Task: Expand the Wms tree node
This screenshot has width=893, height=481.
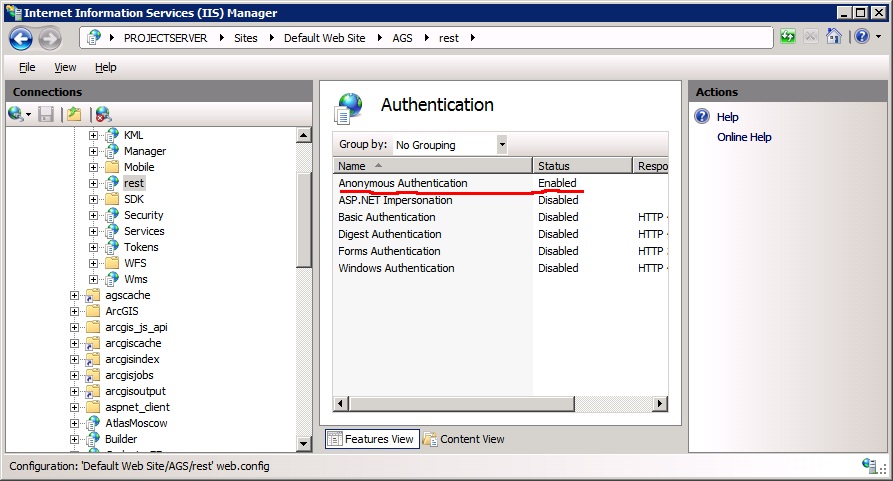Action: coord(93,279)
